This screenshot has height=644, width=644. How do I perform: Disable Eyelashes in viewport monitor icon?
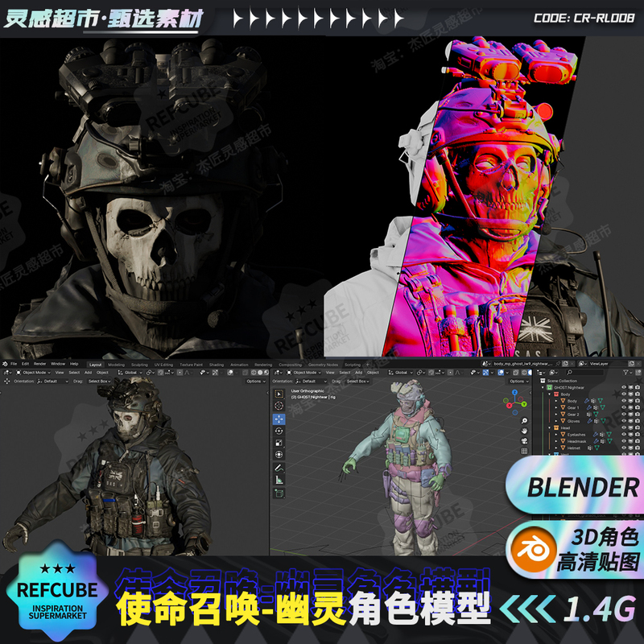tap(630, 434)
